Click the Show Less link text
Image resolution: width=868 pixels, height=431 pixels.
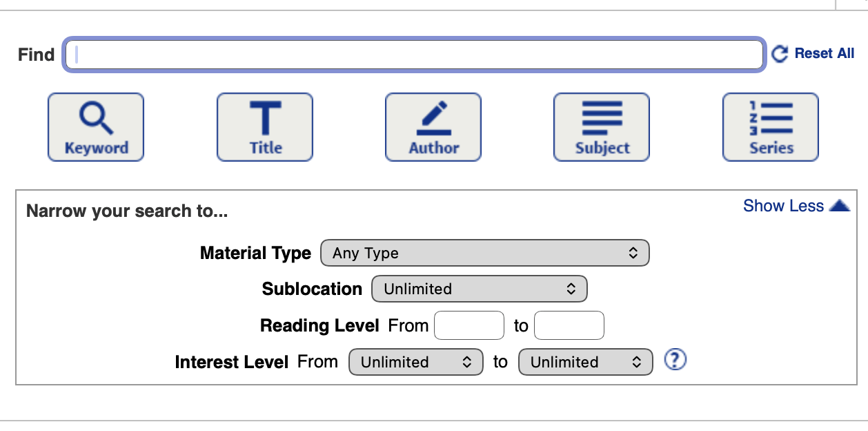(783, 206)
